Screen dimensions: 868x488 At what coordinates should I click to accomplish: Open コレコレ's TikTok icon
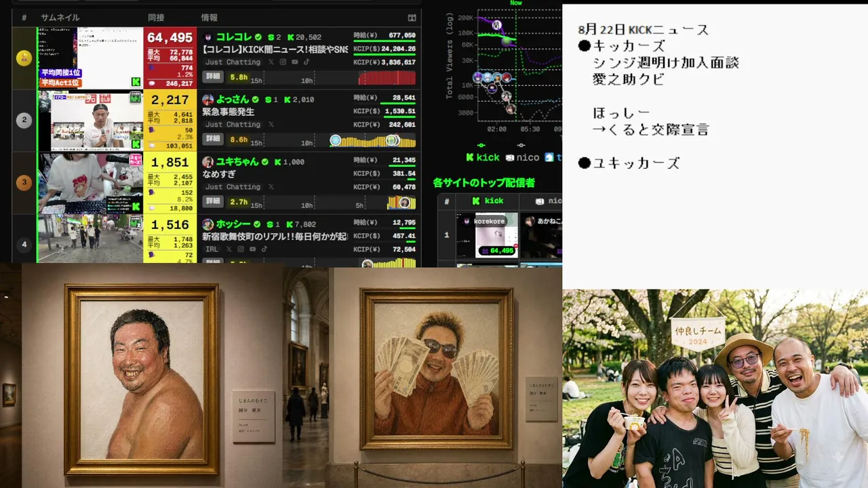[x=306, y=62]
